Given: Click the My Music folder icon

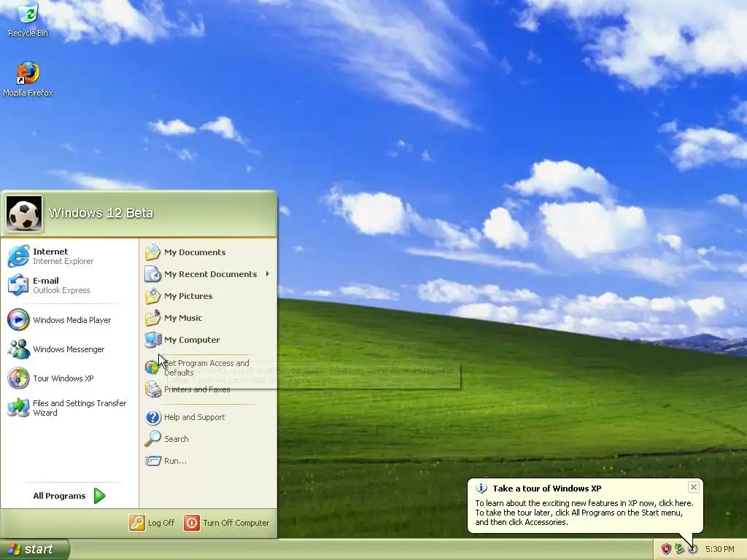Looking at the screenshot, I should pos(153,318).
